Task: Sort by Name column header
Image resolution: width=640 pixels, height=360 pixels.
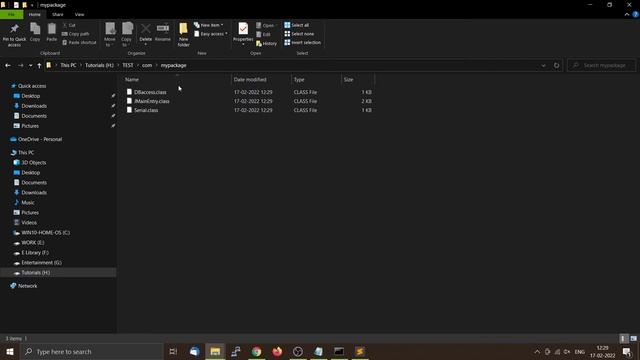Action: click(x=176, y=80)
